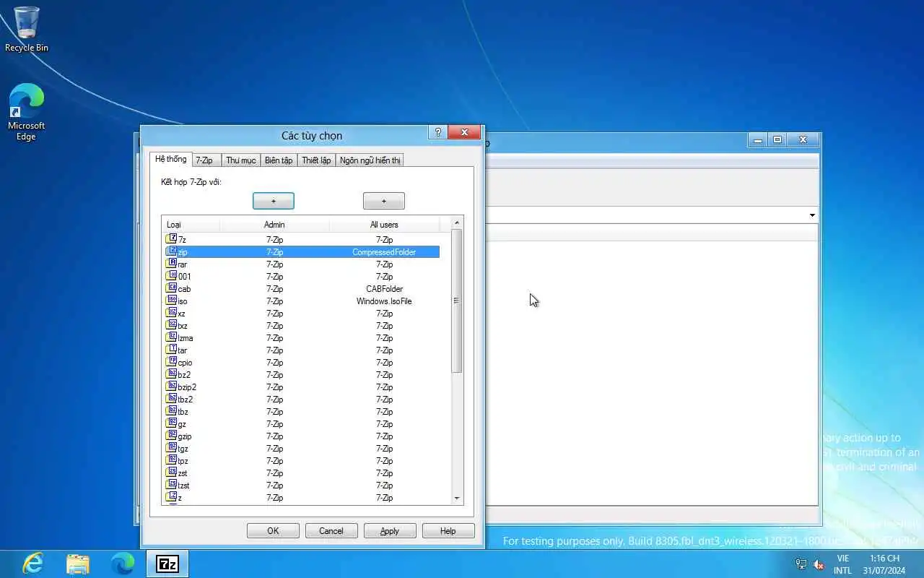Click the plus button above All users column

tap(384, 201)
